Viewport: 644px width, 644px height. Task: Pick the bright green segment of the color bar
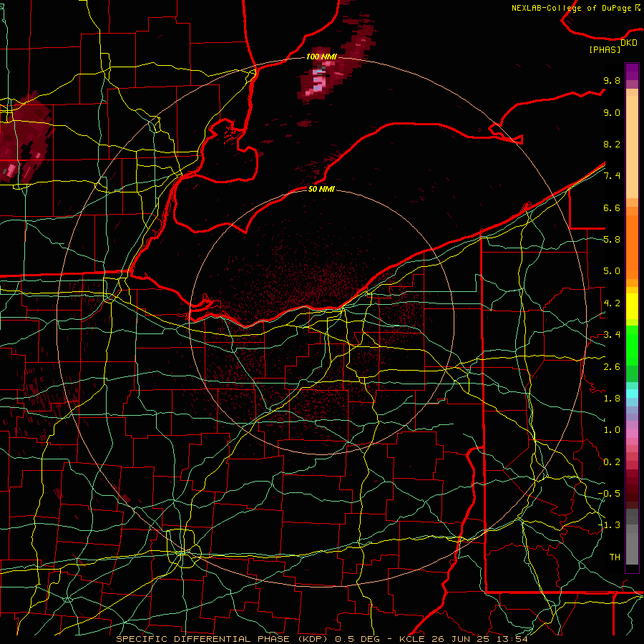click(x=632, y=345)
